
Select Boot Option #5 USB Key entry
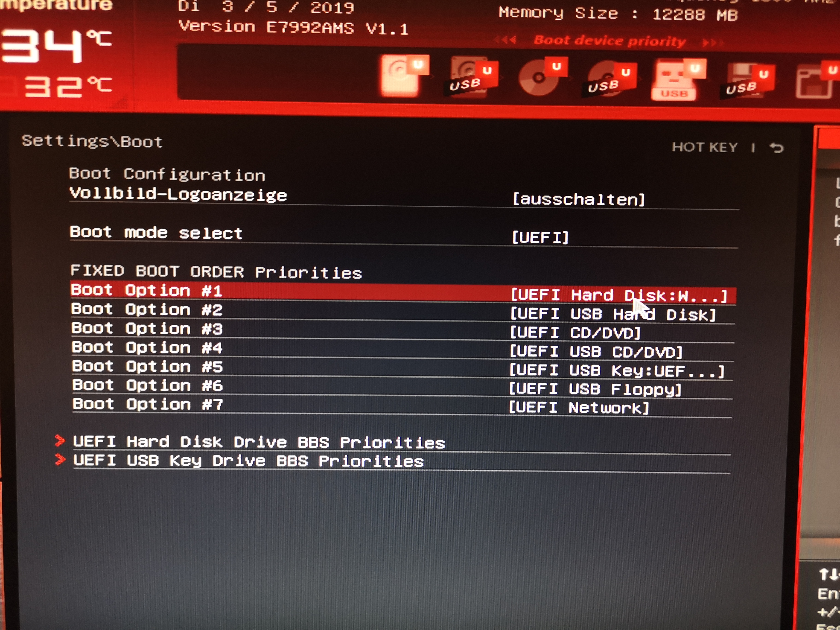(x=617, y=371)
